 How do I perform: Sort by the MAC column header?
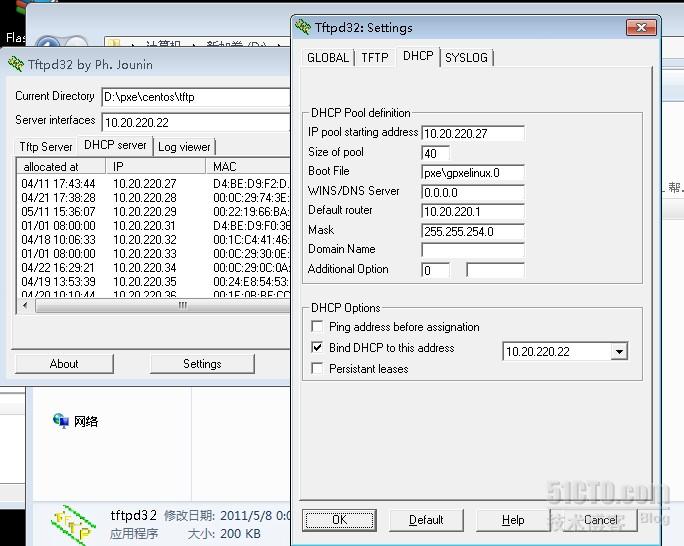(x=248, y=167)
